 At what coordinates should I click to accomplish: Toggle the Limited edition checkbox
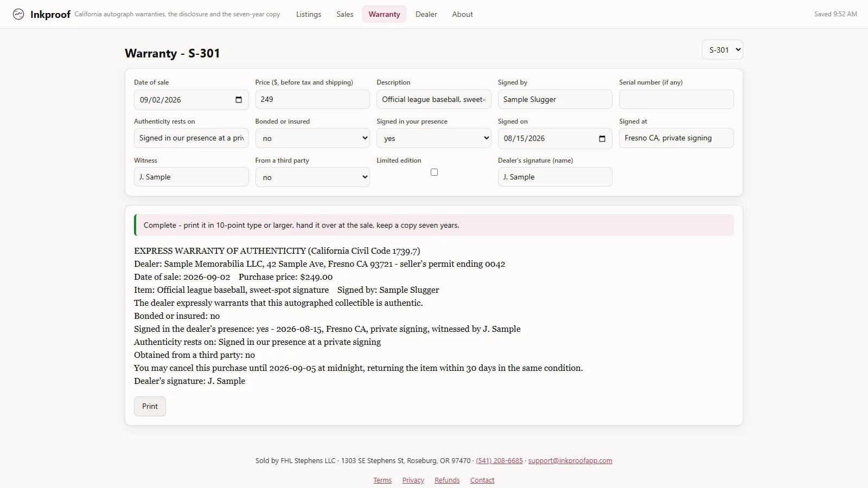point(434,172)
